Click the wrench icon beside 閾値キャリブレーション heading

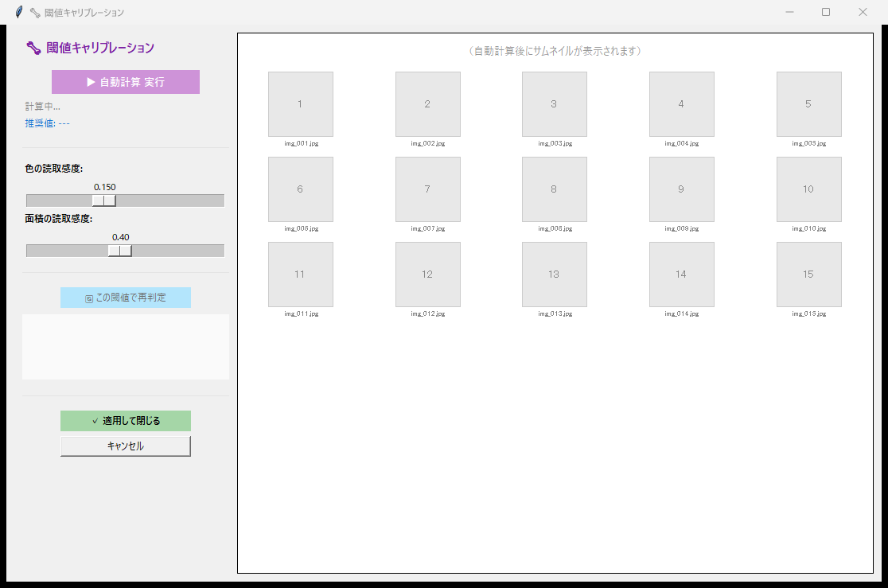[x=33, y=49]
